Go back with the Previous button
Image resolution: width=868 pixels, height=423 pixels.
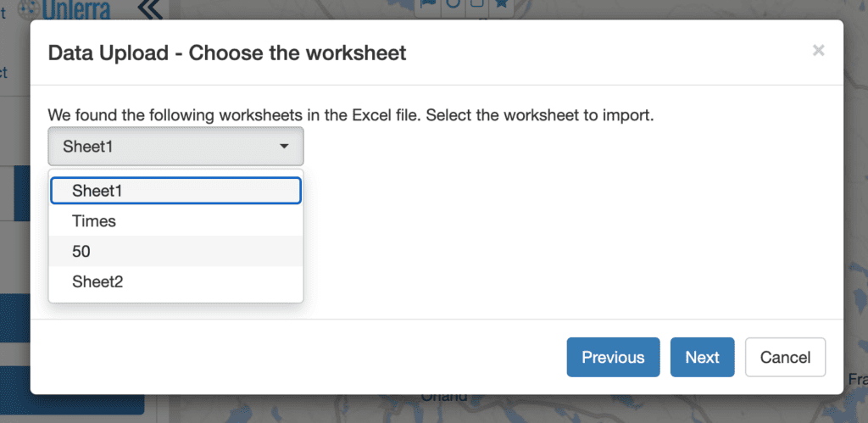[x=613, y=357]
